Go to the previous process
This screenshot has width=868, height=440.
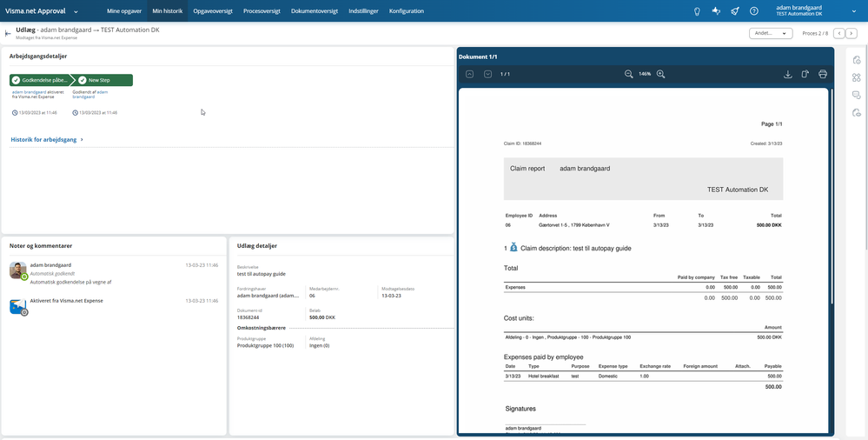[x=838, y=33]
